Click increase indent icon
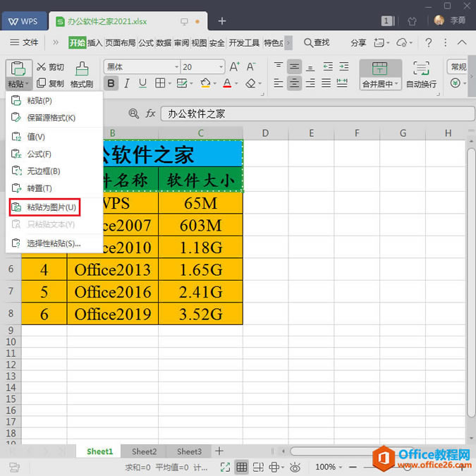This screenshot has height=476, width=476. [x=344, y=67]
